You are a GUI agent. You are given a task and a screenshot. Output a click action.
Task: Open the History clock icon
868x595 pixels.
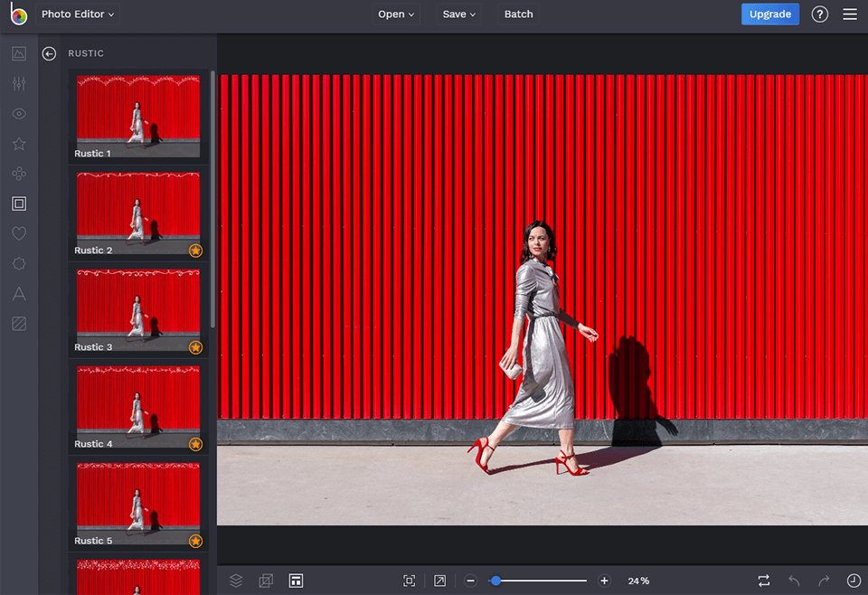coord(854,581)
